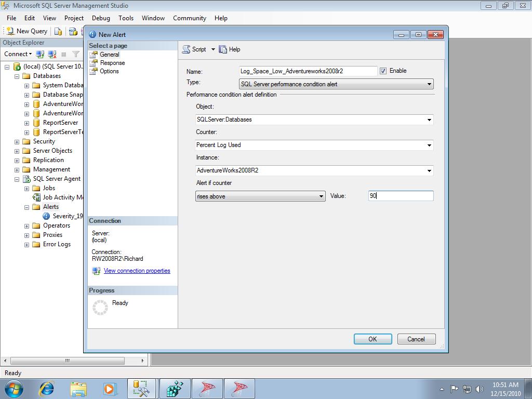532x399 pixels.
Task: Open the Counter dropdown
Action: coord(429,145)
